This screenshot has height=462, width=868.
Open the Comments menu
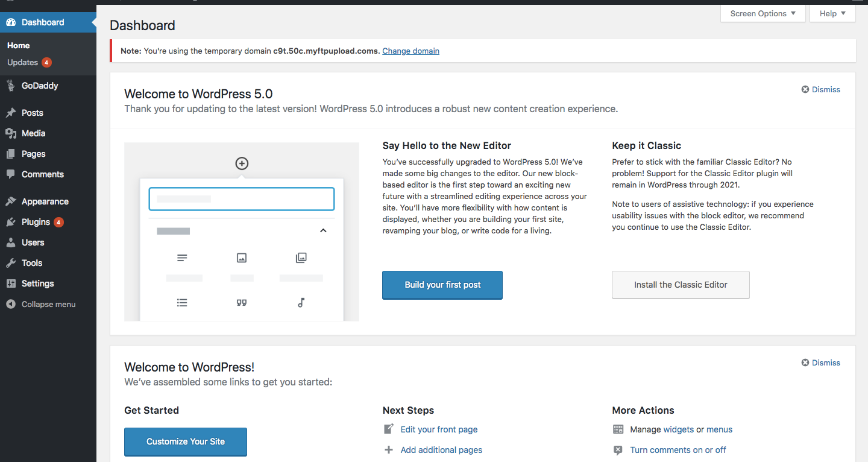click(48, 174)
